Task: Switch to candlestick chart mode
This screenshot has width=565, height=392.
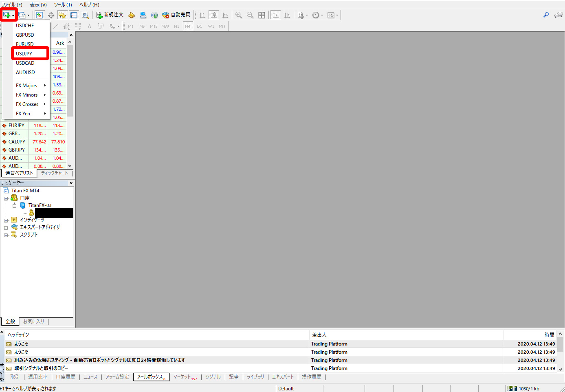Action: [214, 15]
